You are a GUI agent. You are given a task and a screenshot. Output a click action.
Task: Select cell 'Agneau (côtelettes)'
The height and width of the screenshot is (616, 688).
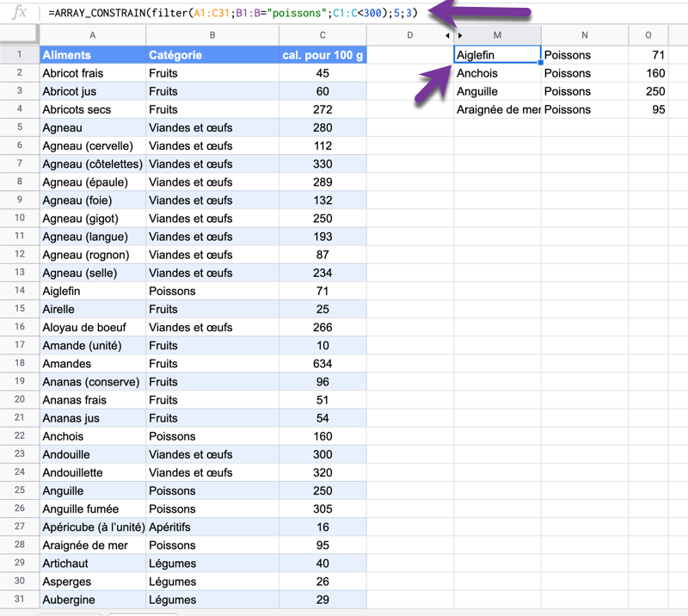(x=93, y=163)
